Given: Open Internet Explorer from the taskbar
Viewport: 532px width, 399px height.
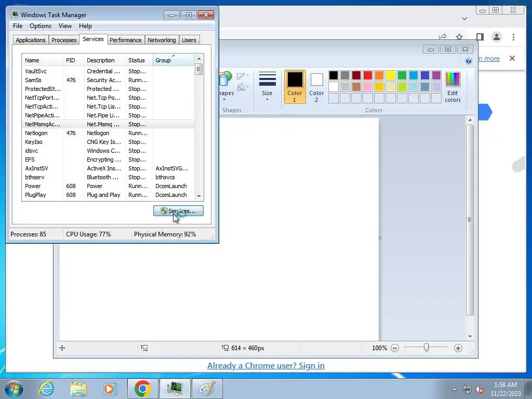Looking at the screenshot, I should click(46, 389).
